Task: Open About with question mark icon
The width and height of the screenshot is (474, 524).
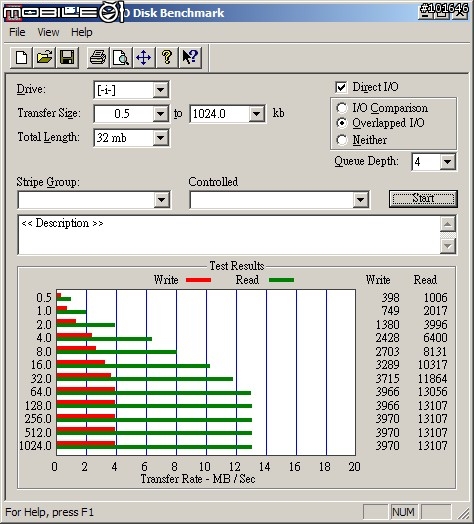Action: click(167, 57)
